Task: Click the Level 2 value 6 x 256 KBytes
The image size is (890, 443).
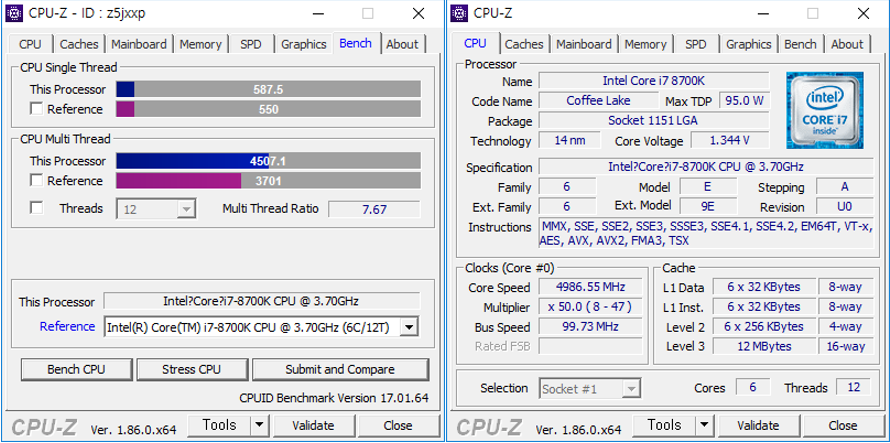Action: (763, 327)
